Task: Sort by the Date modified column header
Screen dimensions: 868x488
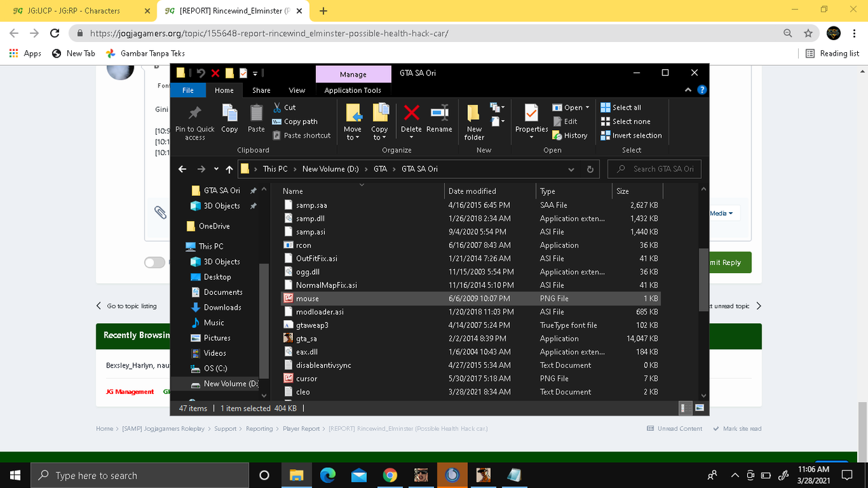Action: pyautogui.click(x=490, y=191)
